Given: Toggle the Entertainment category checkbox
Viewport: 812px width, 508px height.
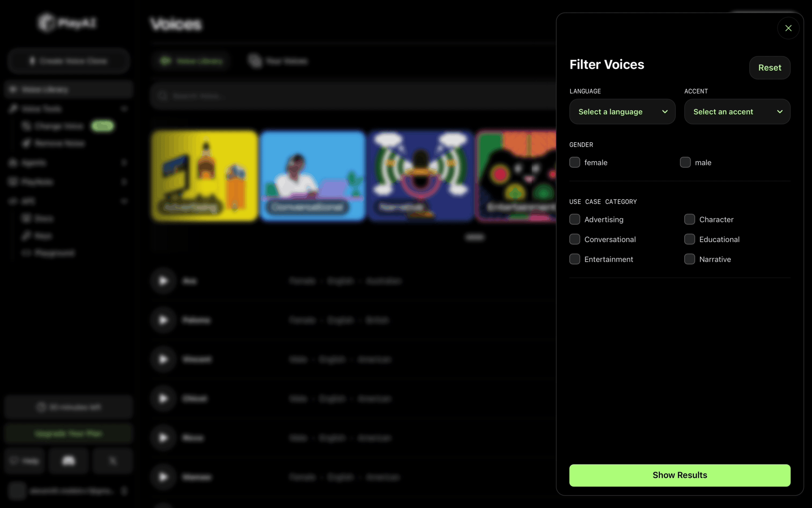Looking at the screenshot, I should tap(575, 259).
